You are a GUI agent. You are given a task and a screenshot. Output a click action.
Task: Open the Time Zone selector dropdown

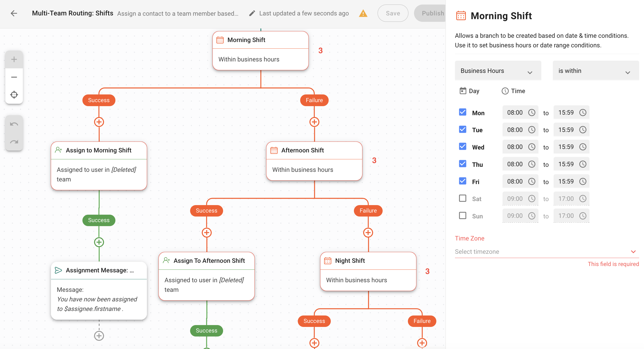[545, 251]
